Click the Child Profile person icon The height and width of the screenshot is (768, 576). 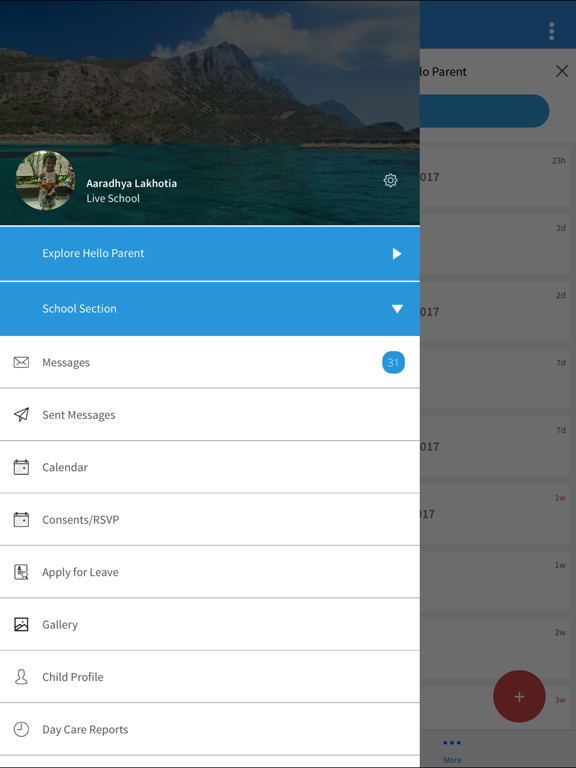(21, 677)
